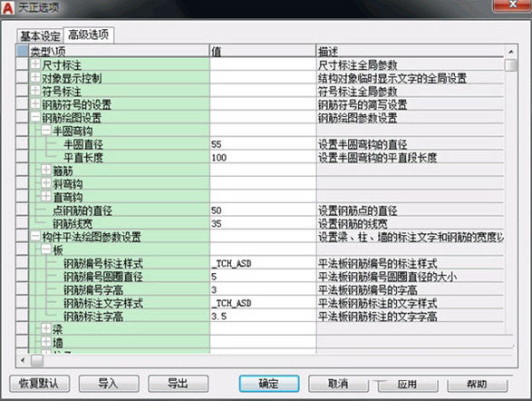
Task: Edit 钢筋标注文字样式 value _TCH_ASD
Action: click(x=263, y=303)
